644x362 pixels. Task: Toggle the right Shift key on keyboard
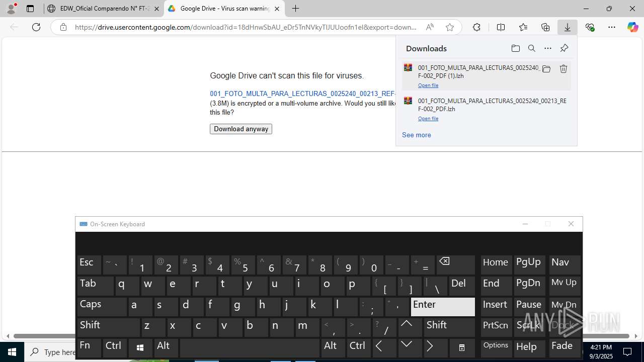tap(450, 327)
